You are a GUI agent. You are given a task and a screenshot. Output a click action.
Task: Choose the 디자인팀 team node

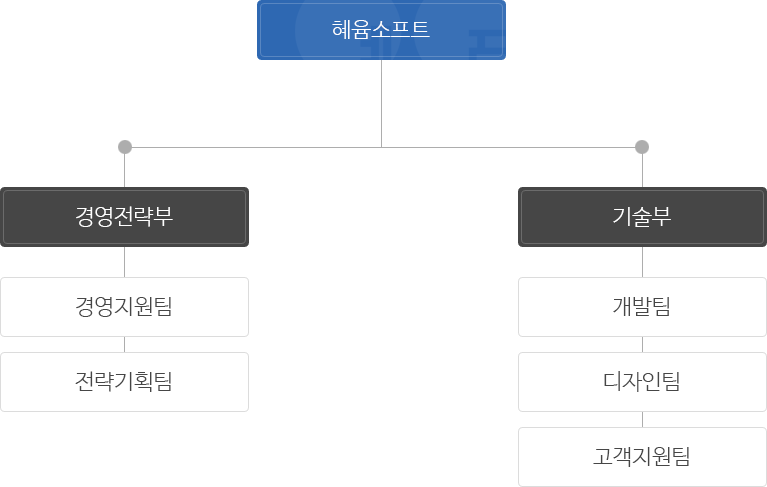pos(642,382)
